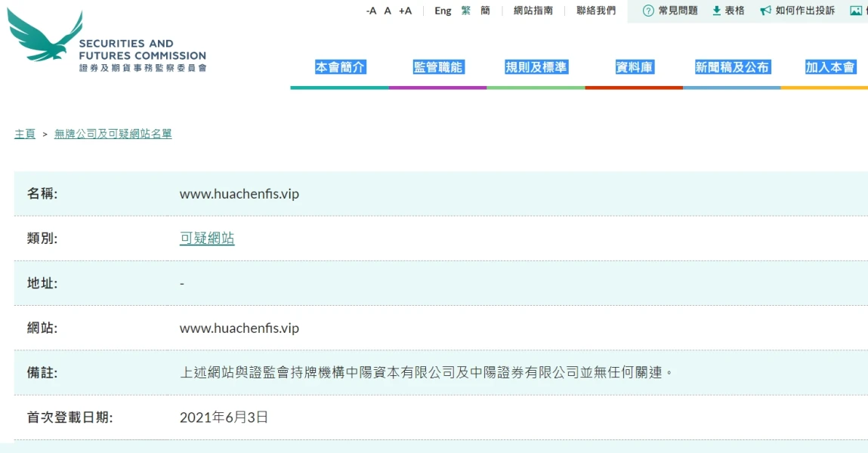Viewport: 868px width, 453px height.
Task: Click the 網站: row label
Action: 42,328
